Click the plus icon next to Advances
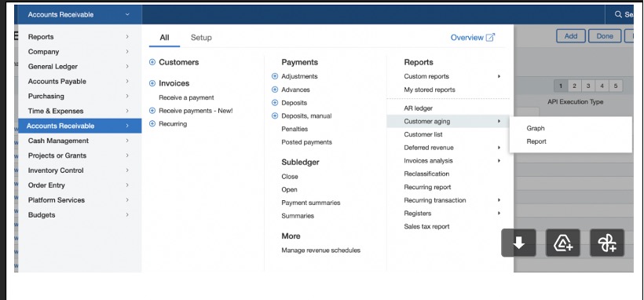 click(x=275, y=90)
